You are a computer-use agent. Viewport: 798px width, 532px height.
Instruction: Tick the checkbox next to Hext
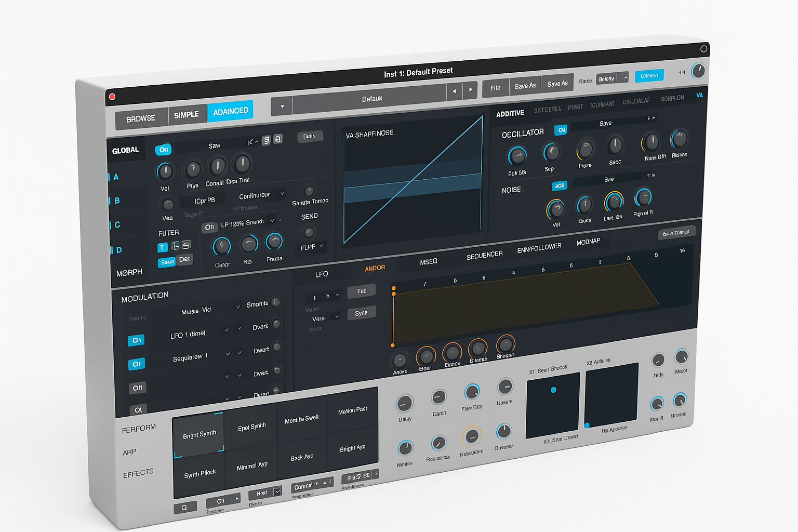pos(277,491)
